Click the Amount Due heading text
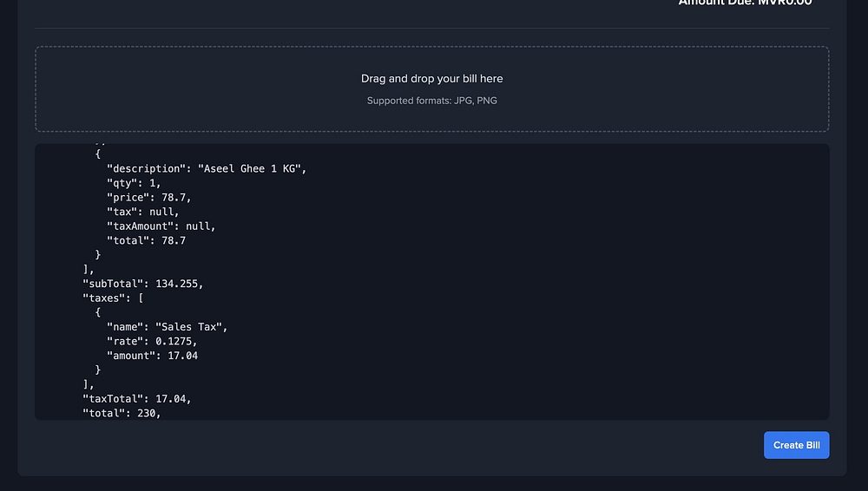868x491 pixels. pyautogui.click(x=745, y=3)
